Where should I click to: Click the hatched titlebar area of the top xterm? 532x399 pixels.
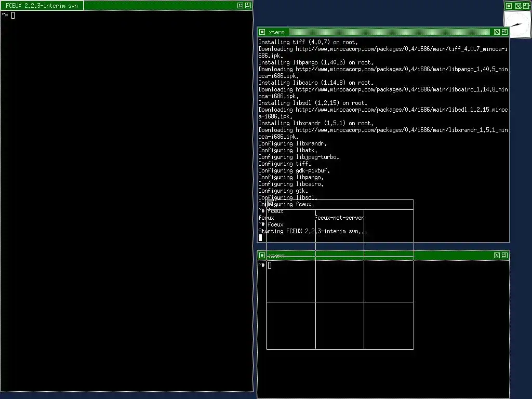tap(389, 32)
